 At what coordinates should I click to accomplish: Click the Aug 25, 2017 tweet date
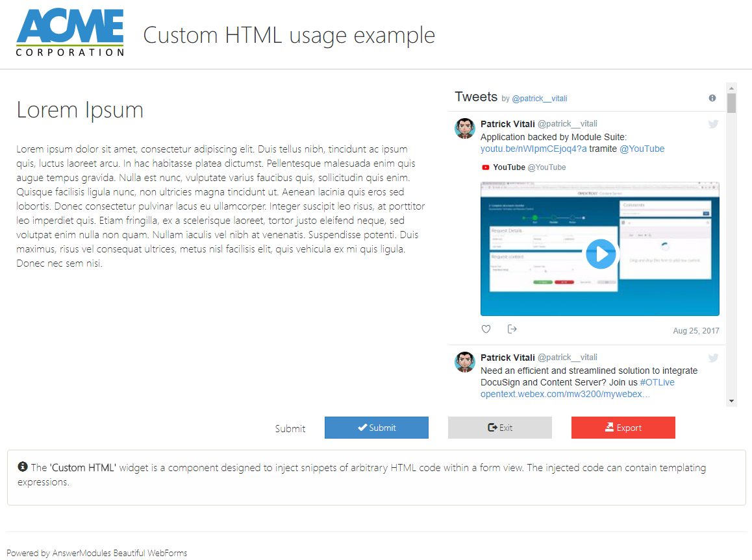pyautogui.click(x=696, y=331)
